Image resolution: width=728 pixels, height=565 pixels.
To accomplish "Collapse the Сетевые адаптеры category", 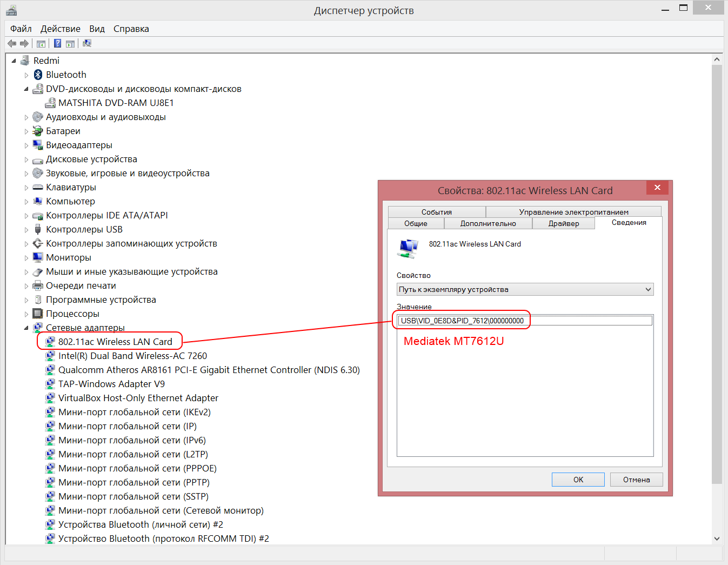I will (26, 328).
